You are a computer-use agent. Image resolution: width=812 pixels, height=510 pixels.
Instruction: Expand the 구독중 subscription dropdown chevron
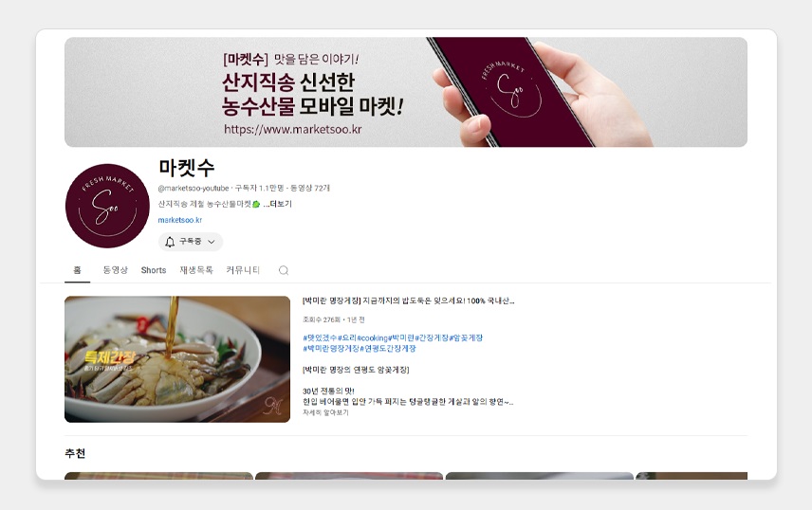click(212, 242)
